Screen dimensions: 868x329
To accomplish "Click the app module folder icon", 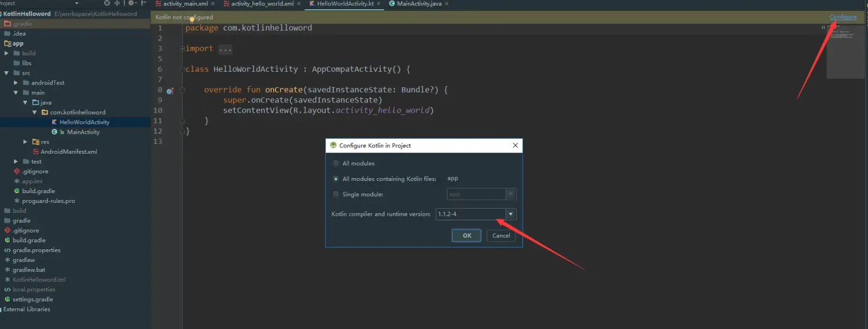I will click(x=8, y=43).
